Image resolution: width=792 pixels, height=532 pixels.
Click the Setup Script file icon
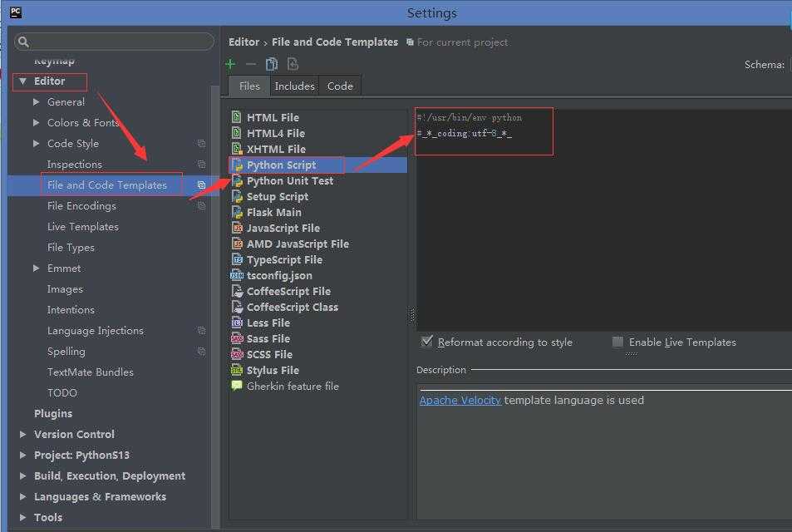click(x=237, y=196)
